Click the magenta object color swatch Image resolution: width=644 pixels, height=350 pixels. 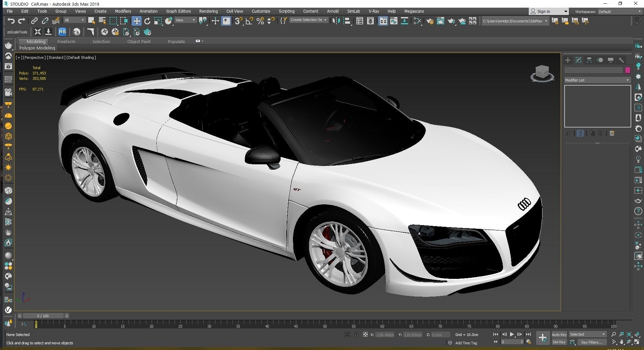click(x=628, y=70)
